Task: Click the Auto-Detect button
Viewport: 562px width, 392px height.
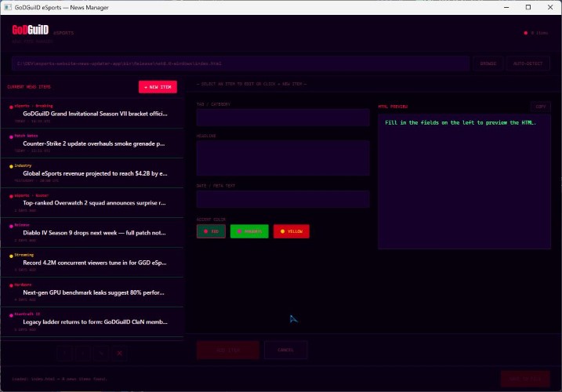Action: 528,64
